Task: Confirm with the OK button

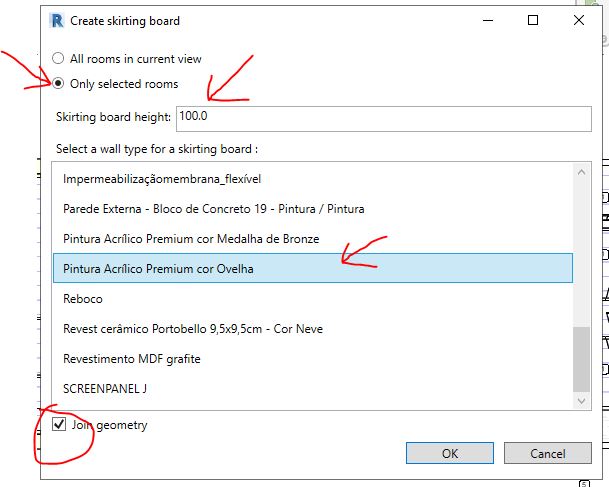Action: point(450,453)
